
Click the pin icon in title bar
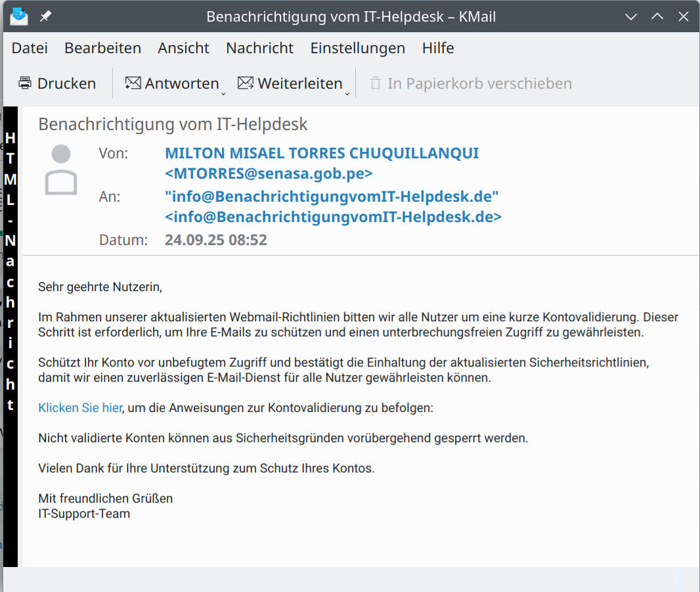point(45,16)
